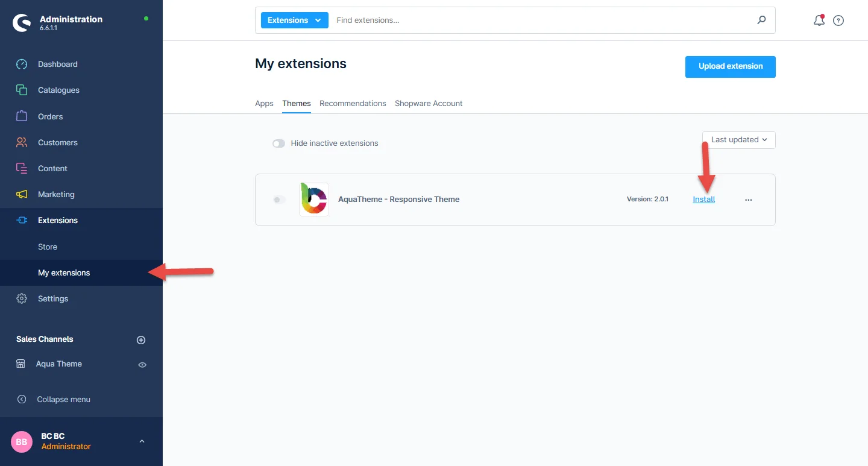Activate the AquaTheme extension toggle

point(278,200)
